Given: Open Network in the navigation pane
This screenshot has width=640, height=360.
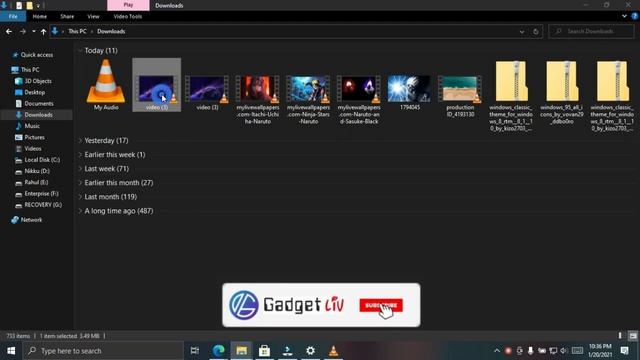Looking at the screenshot, I should tap(27, 220).
